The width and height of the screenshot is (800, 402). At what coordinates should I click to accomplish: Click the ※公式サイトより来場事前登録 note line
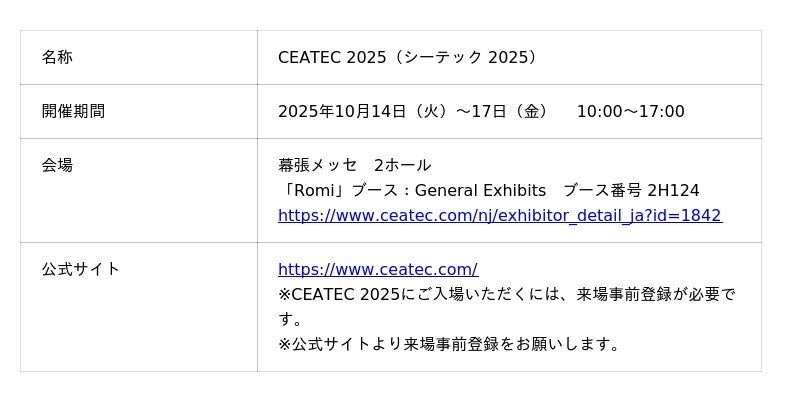[449, 344]
